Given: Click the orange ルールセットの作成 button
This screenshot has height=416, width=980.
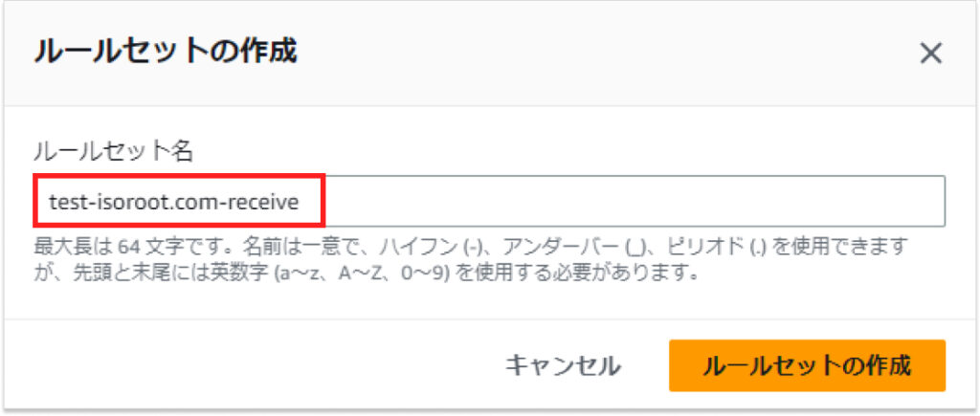Looking at the screenshot, I should click(x=807, y=365).
